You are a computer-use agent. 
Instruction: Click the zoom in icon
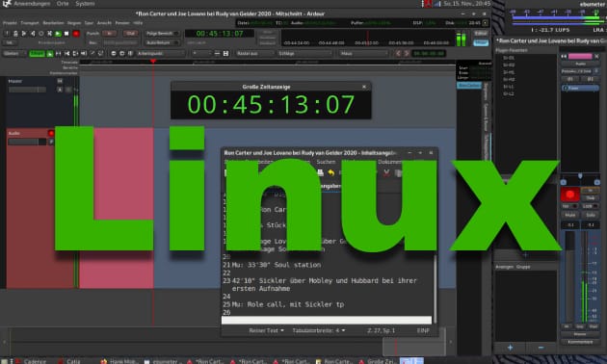coord(114,53)
